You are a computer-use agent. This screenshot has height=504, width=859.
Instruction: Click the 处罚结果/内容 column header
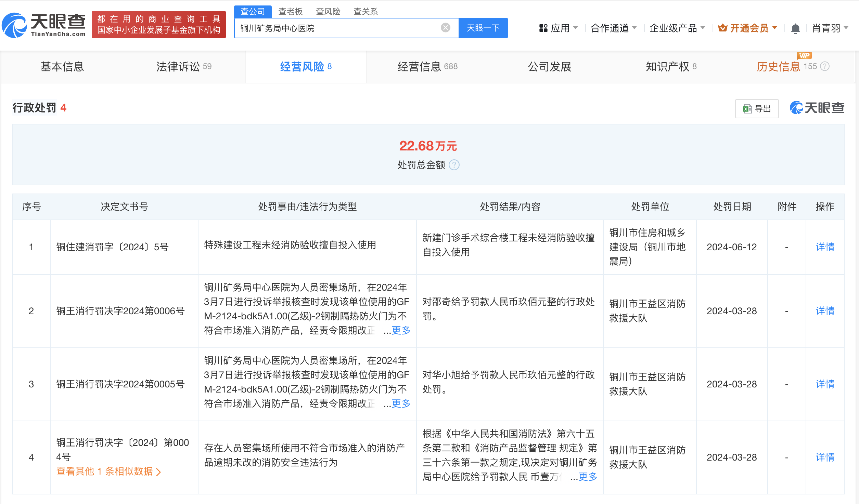click(x=510, y=207)
